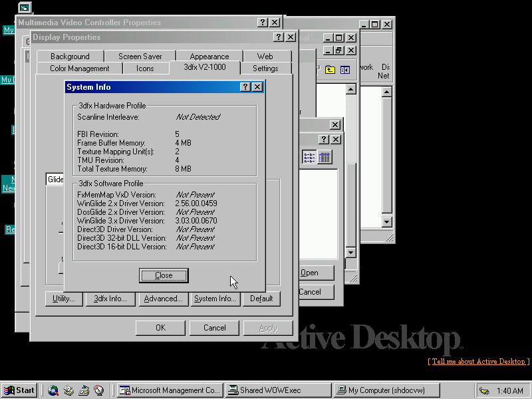Launch Internet Explorer from Quick Launch
Screen dimensions: 532x399
click(x=53, y=390)
